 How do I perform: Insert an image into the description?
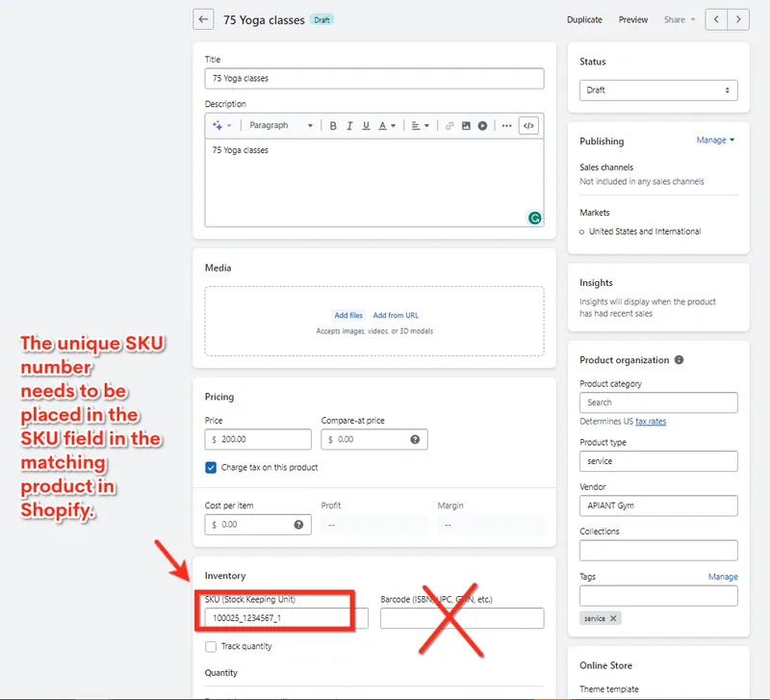pos(466,126)
